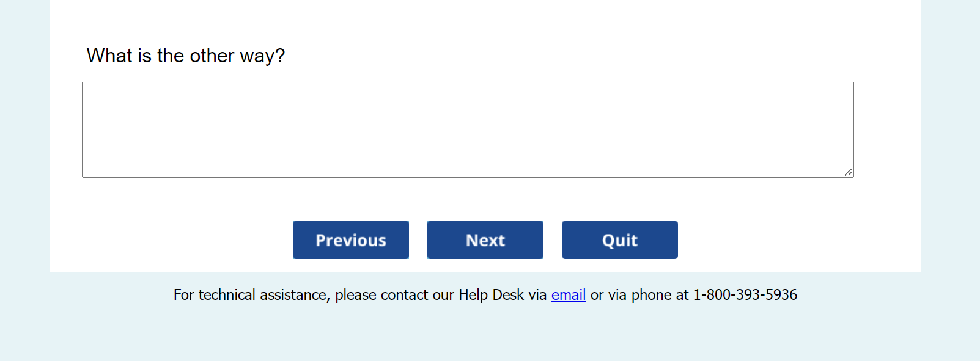The width and height of the screenshot is (980, 361).
Task: Click the Help Desk phone number 1-800-393-5936
Action: pyautogui.click(x=745, y=295)
